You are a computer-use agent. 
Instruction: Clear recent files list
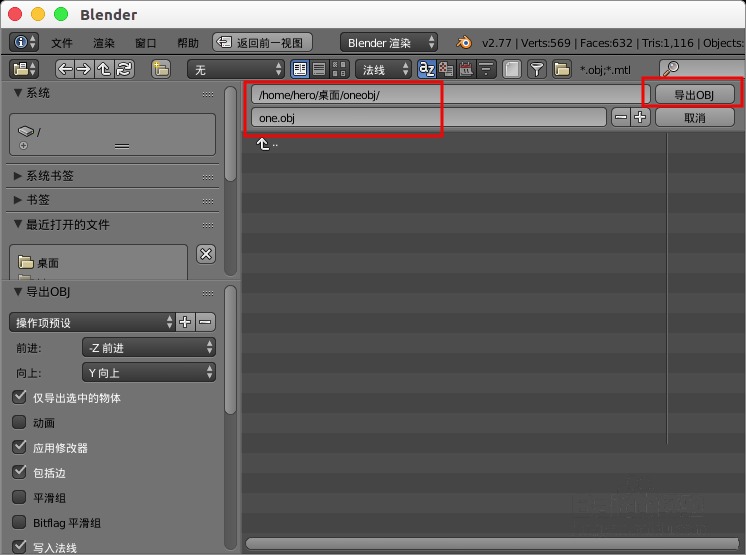(x=206, y=254)
